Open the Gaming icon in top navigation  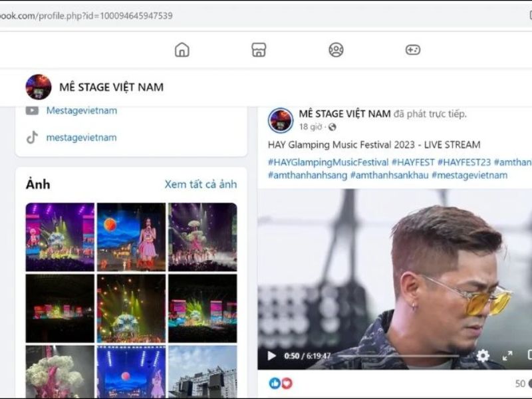pyautogui.click(x=414, y=49)
